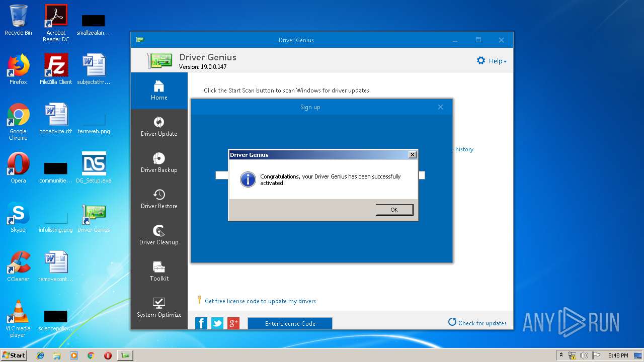644x362 pixels.
Task: Select the VLC media player desktop icon
Action: point(18,319)
